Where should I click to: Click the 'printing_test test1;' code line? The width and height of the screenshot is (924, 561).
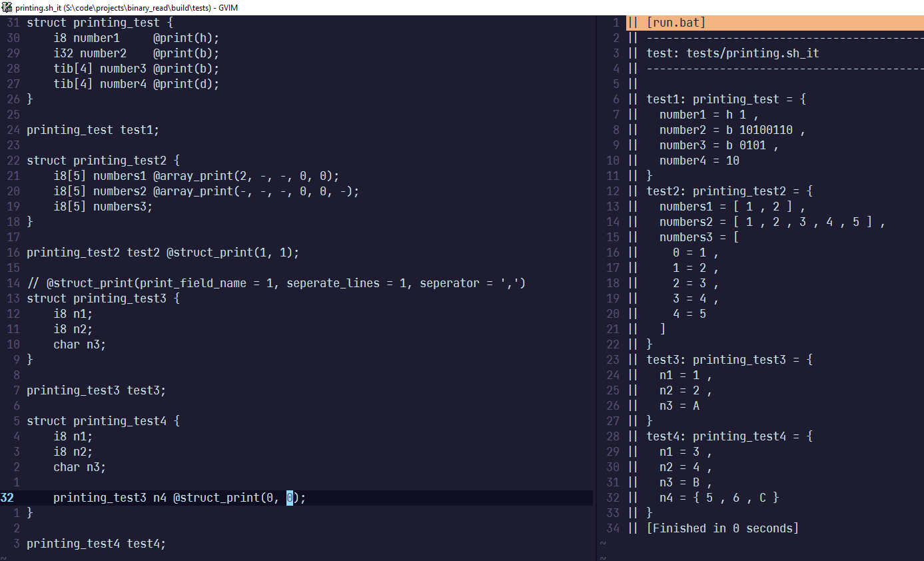click(x=93, y=130)
